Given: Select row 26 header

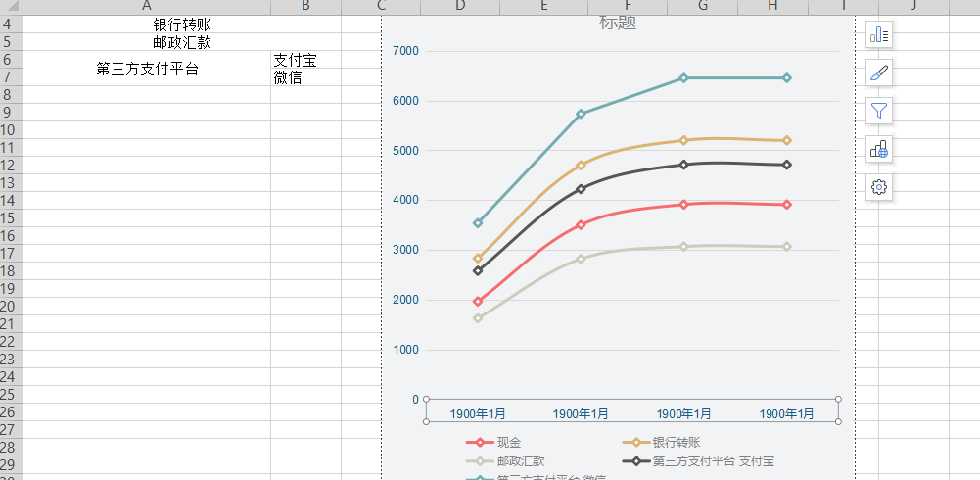Looking at the screenshot, I should point(11,411).
